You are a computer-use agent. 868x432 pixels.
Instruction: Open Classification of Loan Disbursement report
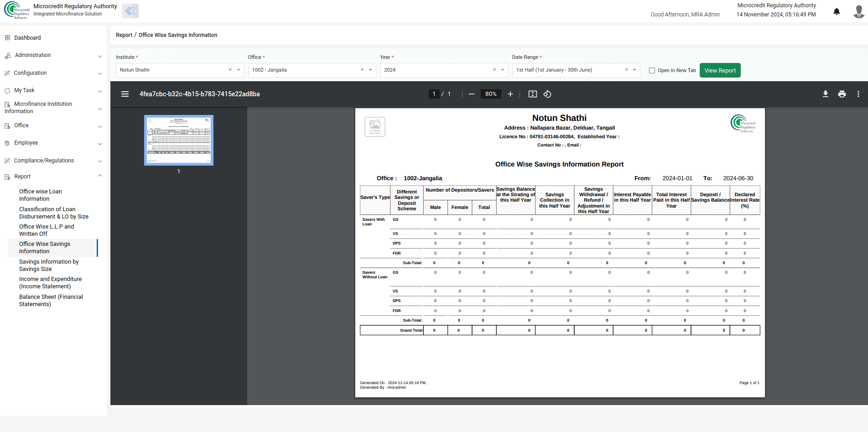[x=54, y=213]
